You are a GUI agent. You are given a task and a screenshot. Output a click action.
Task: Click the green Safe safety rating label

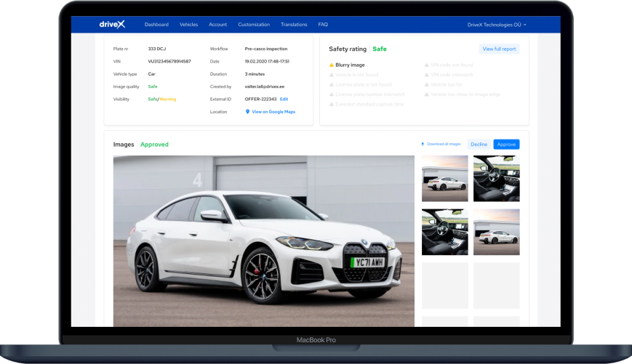(x=380, y=49)
